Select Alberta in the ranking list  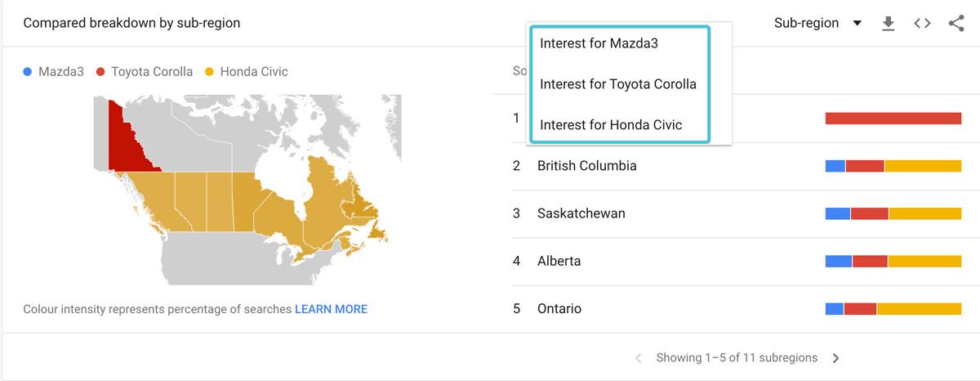pyautogui.click(x=559, y=261)
